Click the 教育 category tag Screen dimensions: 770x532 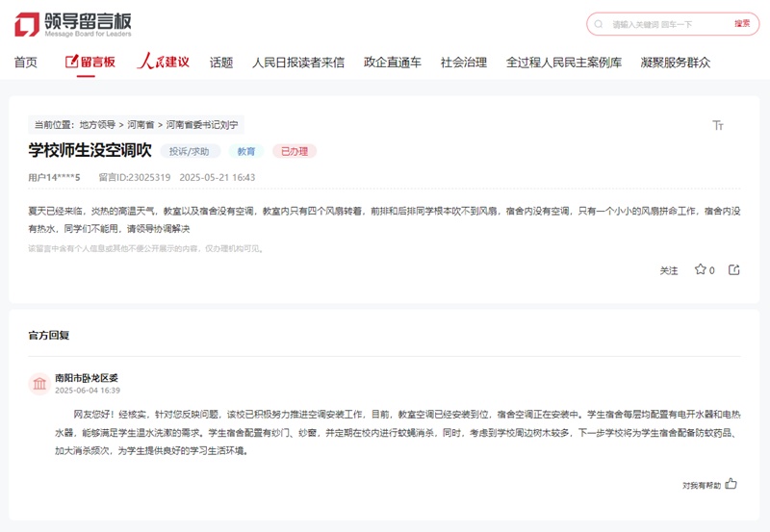coord(246,152)
